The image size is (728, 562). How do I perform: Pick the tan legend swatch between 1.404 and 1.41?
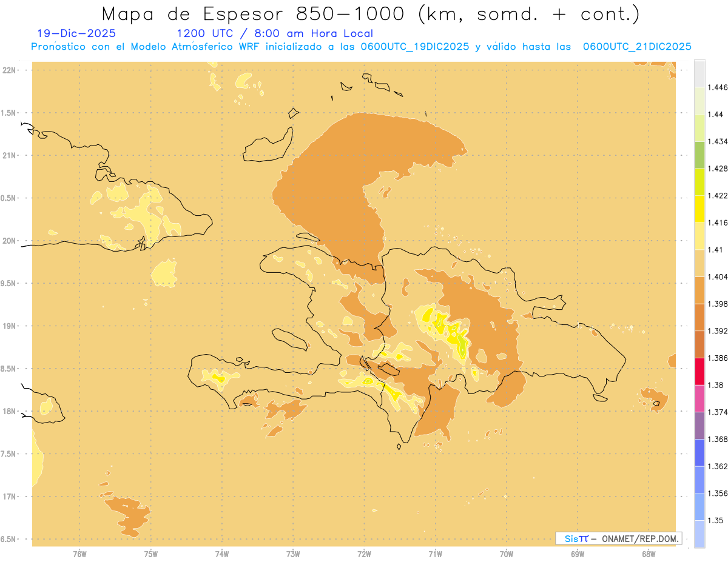(699, 263)
